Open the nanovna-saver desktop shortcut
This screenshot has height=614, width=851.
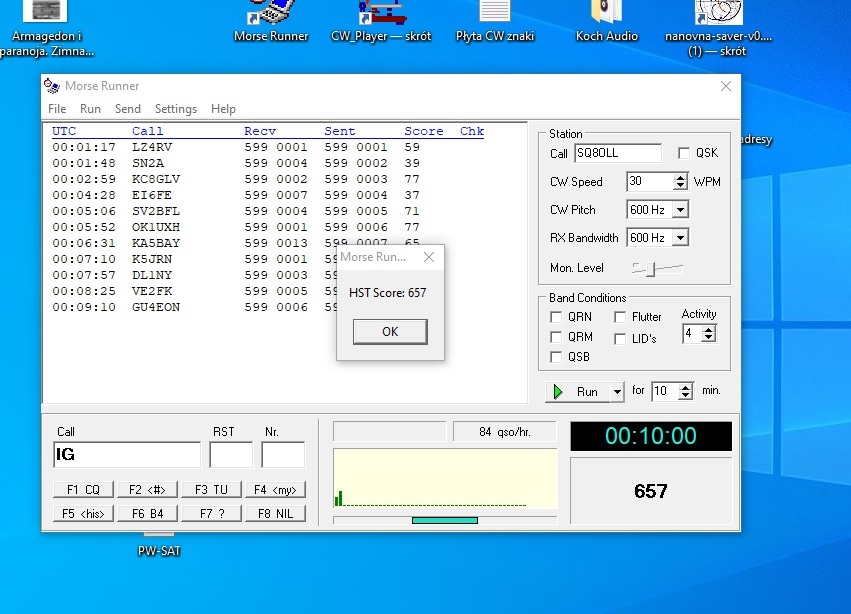[718, 28]
